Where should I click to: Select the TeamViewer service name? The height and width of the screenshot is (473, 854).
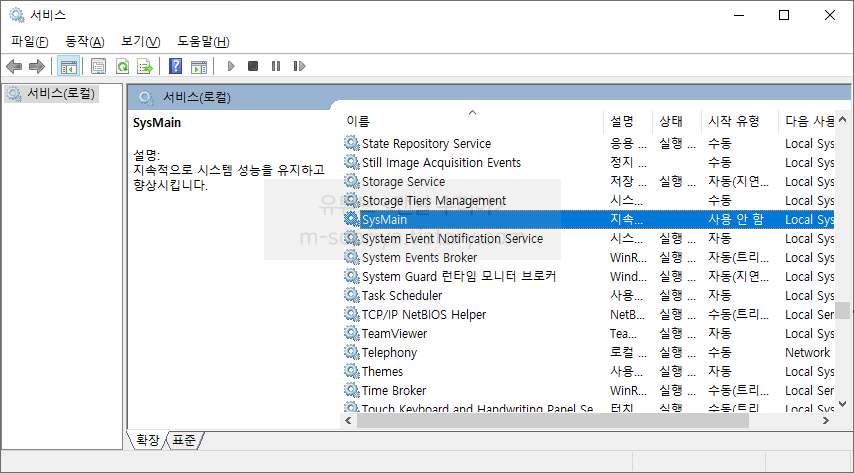pyautogui.click(x=394, y=333)
